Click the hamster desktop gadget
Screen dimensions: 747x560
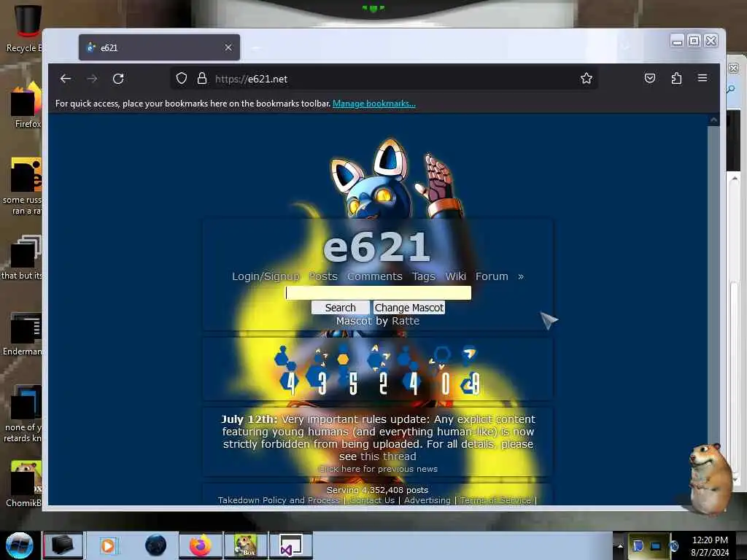[711, 479]
